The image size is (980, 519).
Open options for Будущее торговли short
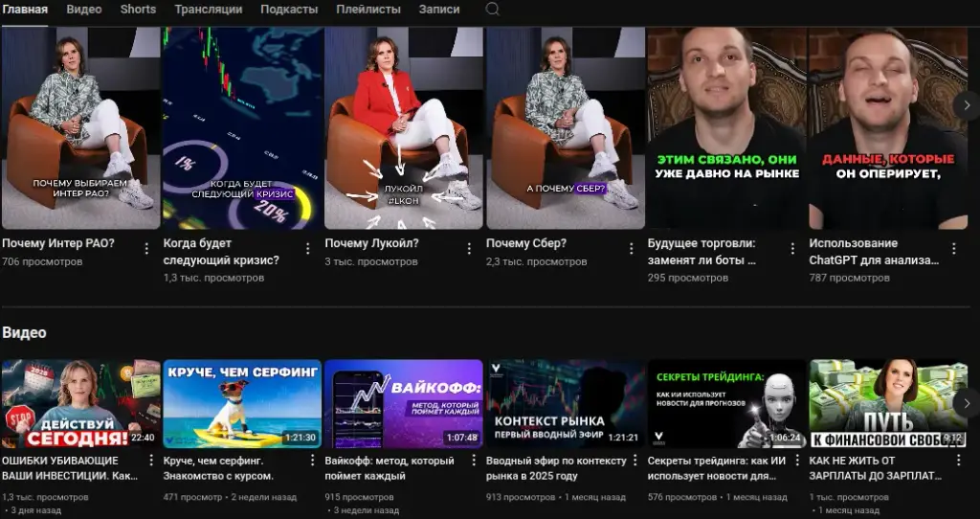click(x=792, y=249)
